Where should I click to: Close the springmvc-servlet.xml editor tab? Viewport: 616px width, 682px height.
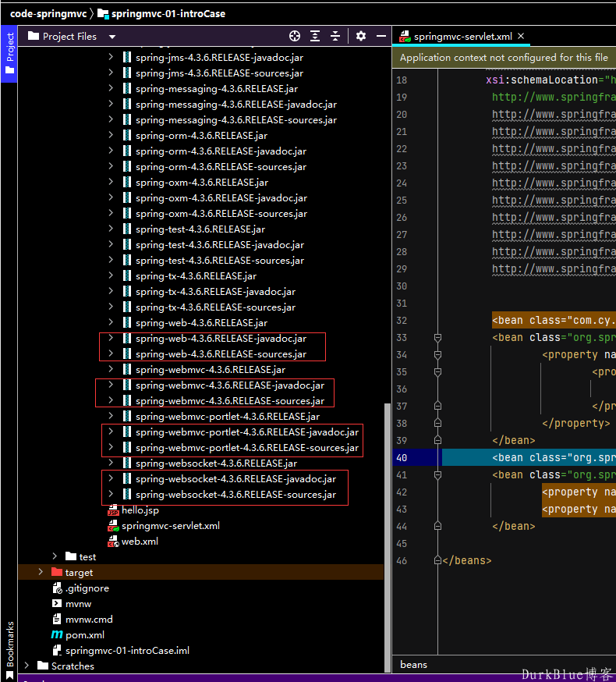521,36
